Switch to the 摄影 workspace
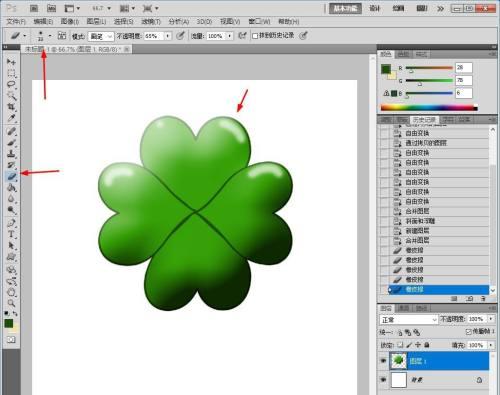The height and width of the screenshot is (395, 500). point(421,8)
